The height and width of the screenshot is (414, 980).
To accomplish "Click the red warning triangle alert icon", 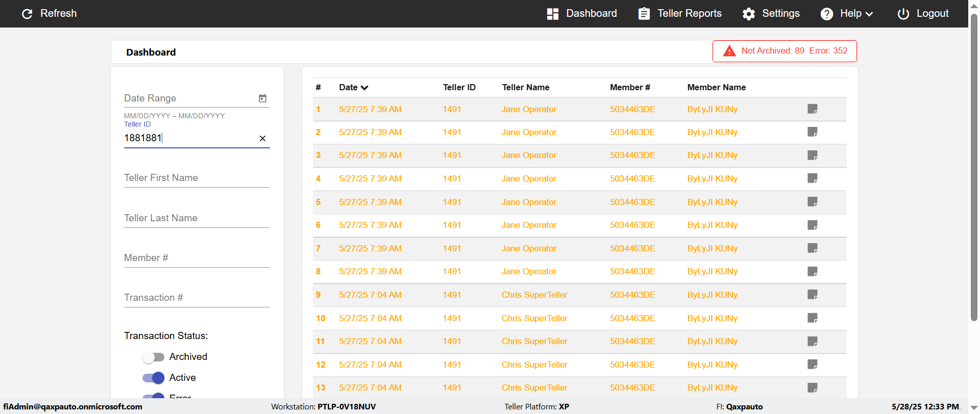I will tap(729, 51).
